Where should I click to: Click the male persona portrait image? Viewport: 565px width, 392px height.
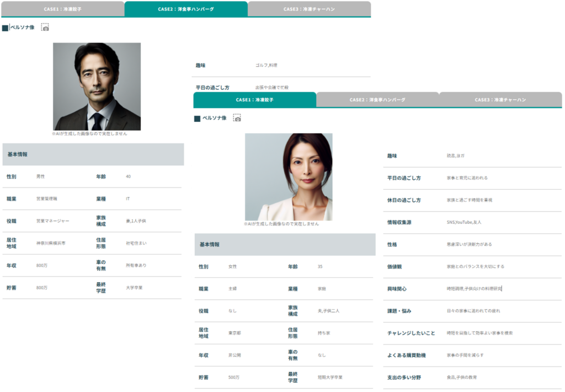97,87
